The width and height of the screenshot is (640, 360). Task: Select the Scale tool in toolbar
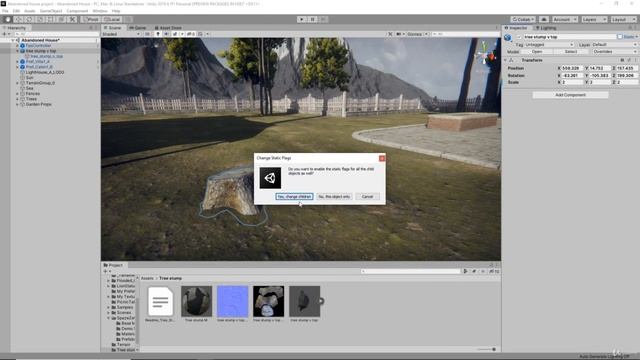coord(40,19)
